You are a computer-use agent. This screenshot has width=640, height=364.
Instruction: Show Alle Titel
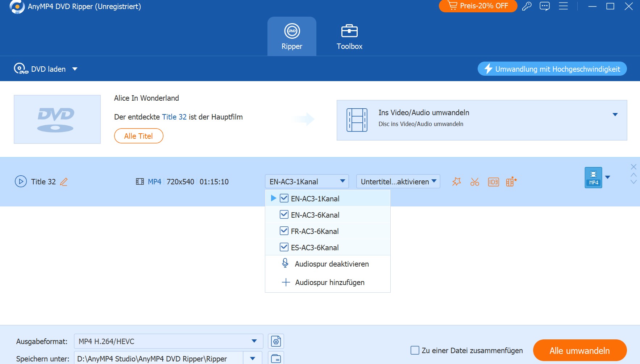(x=138, y=136)
